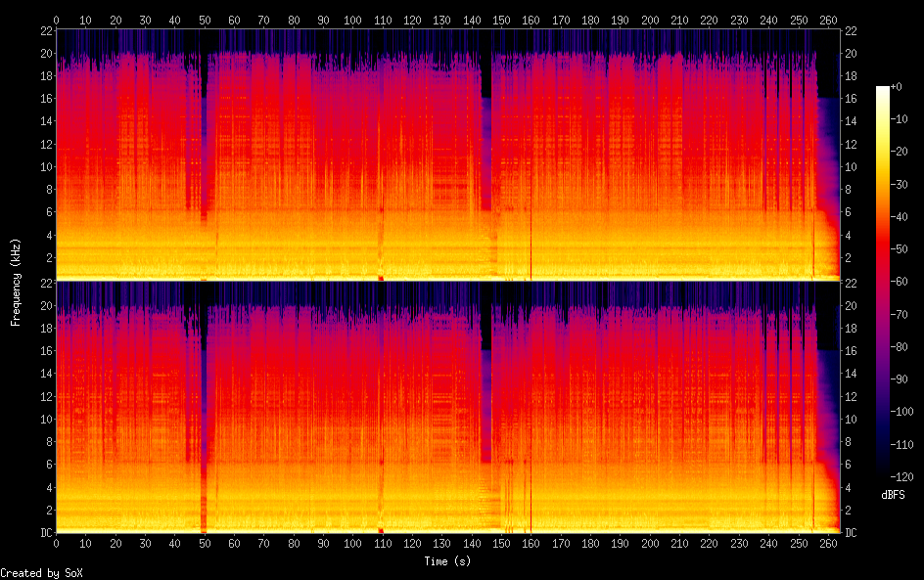Click the "240" tick on the bottom time axis
Screen dimensions: 924x580
pos(768,544)
